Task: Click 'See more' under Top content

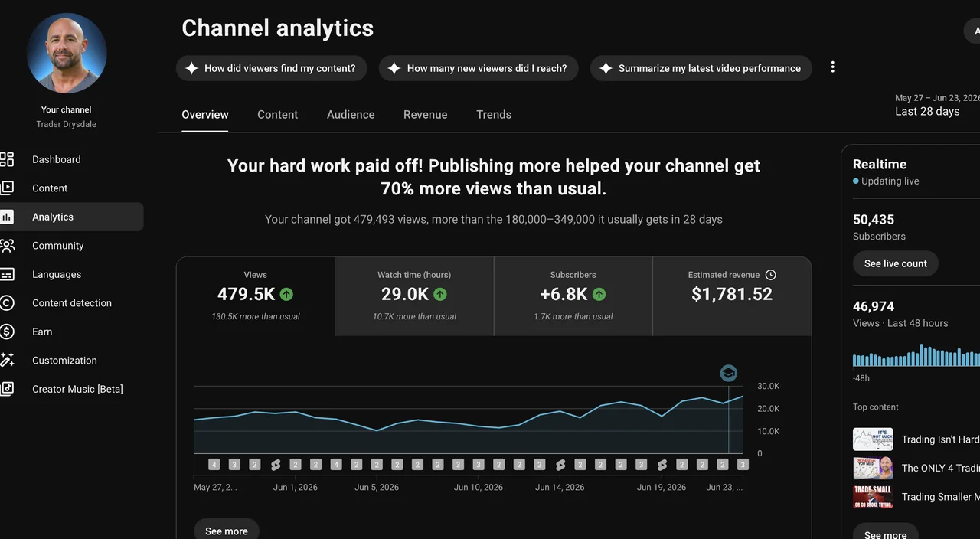Action: coord(886,533)
